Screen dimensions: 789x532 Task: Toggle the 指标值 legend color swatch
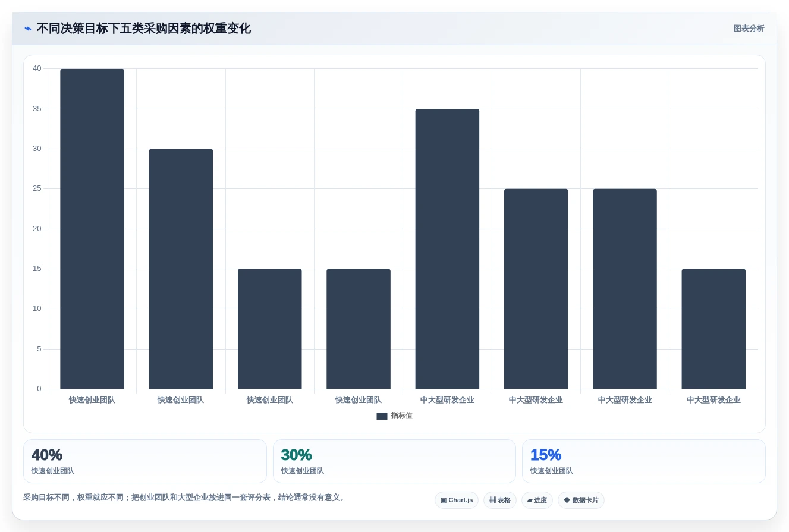(382, 416)
